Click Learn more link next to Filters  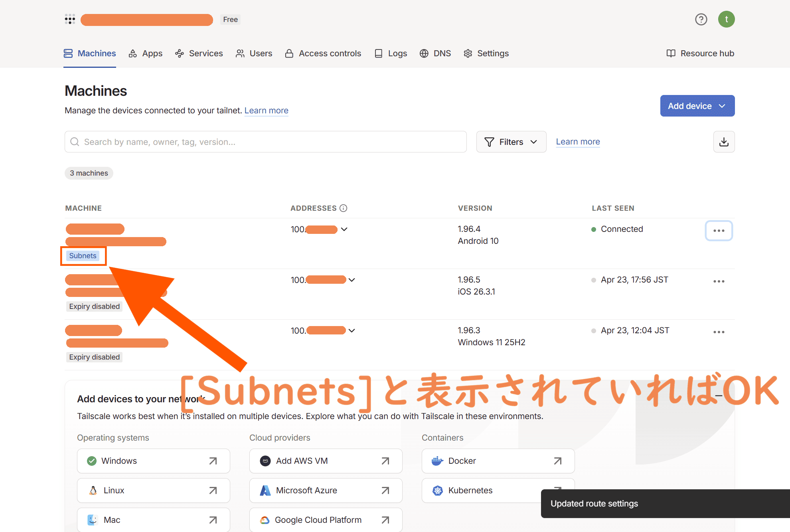pyautogui.click(x=578, y=142)
